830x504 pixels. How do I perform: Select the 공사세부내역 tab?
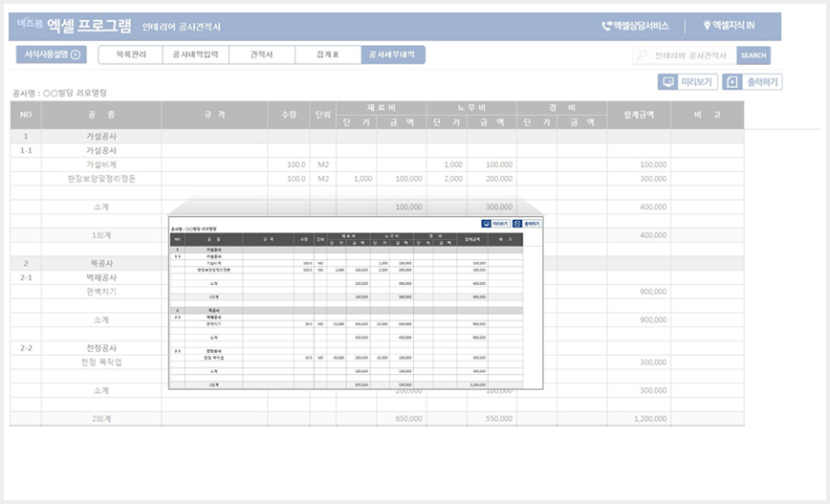click(393, 55)
